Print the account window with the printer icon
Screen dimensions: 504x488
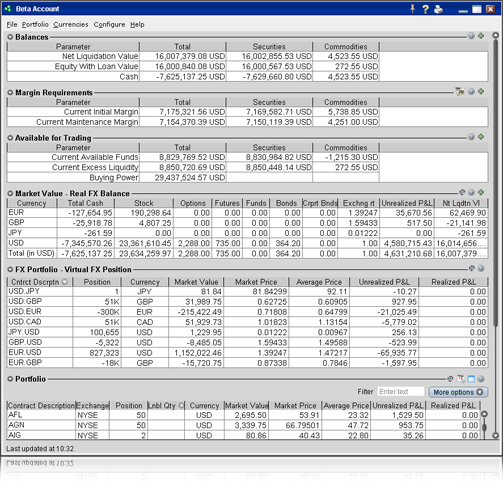pyautogui.click(x=438, y=9)
